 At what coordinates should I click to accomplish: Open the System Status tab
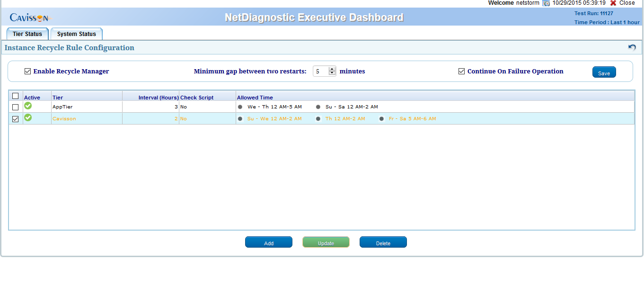(x=77, y=34)
